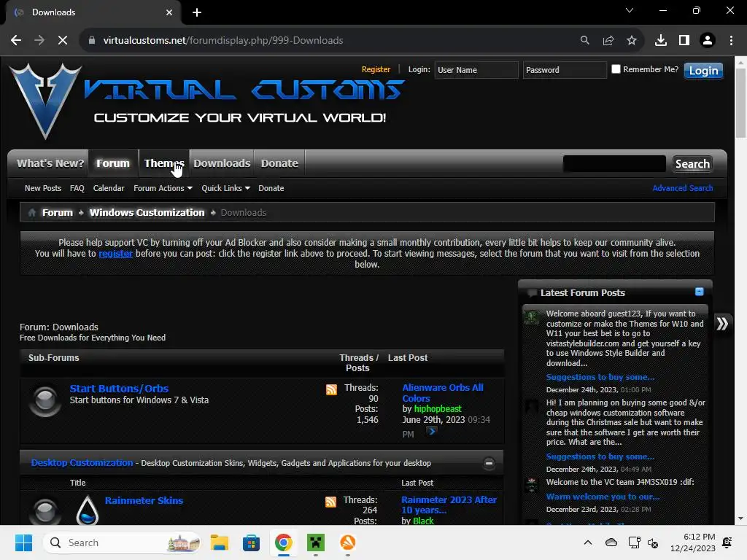Open Alienware Orbs All Colors thread
This screenshot has height=560, width=747.
(x=443, y=393)
